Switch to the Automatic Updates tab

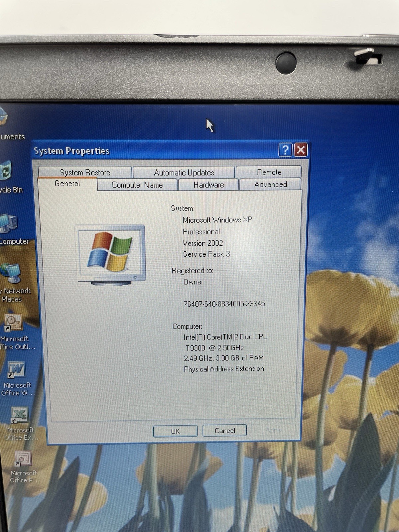(x=184, y=172)
